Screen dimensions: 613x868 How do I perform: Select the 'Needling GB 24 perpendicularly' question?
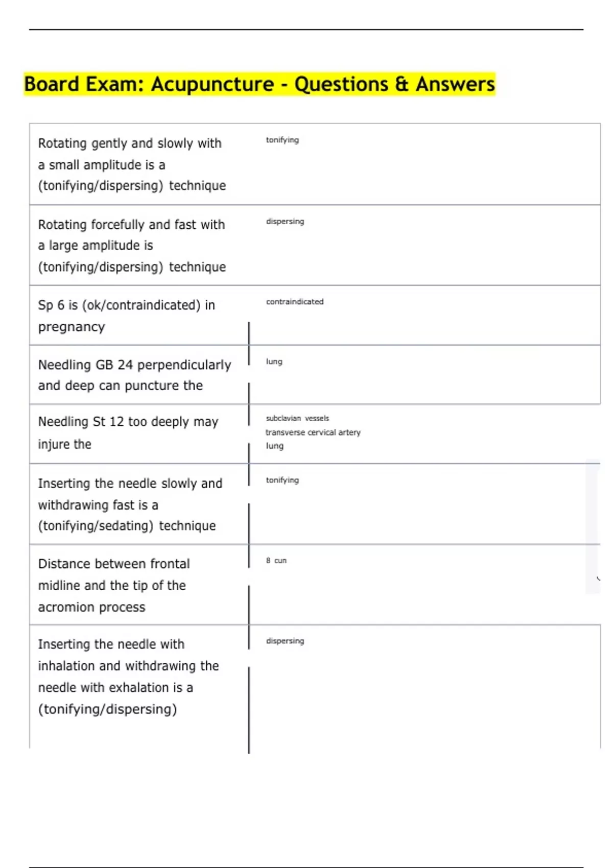pyautogui.click(x=134, y=375)
